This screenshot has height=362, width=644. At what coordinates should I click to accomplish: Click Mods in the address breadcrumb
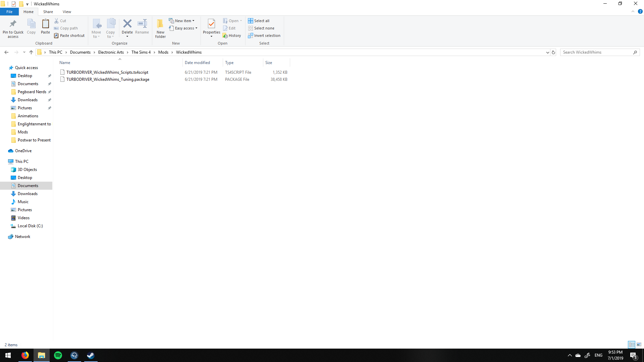[163, 52]
